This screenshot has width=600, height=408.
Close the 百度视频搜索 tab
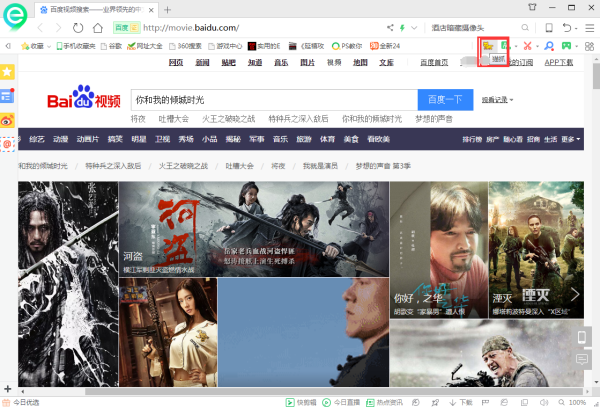coord(151,10)
